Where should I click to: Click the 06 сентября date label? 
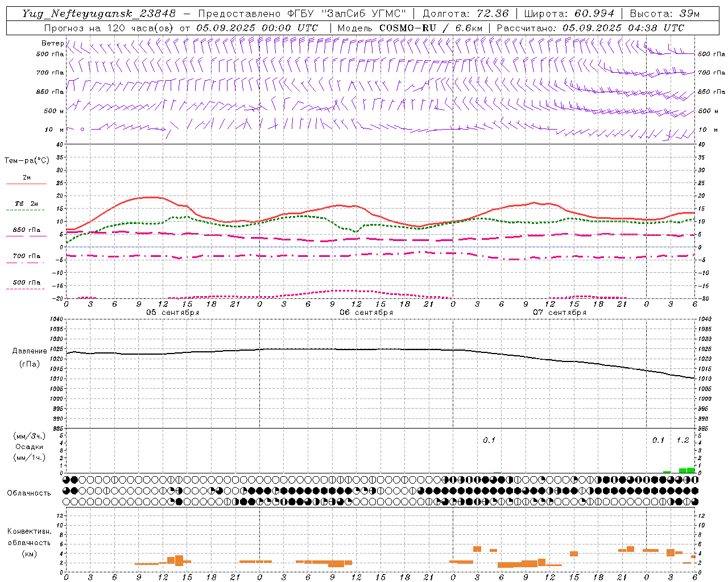366,313
